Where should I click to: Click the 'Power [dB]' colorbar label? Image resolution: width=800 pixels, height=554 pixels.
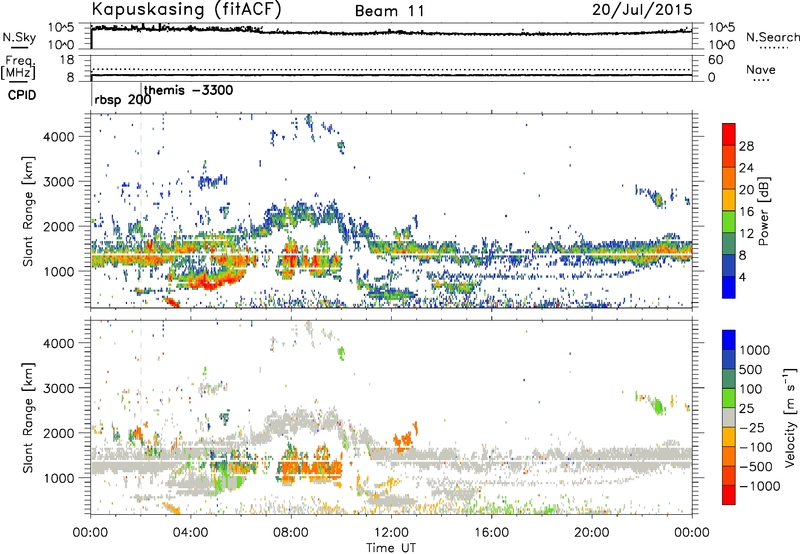coord(764,211)
